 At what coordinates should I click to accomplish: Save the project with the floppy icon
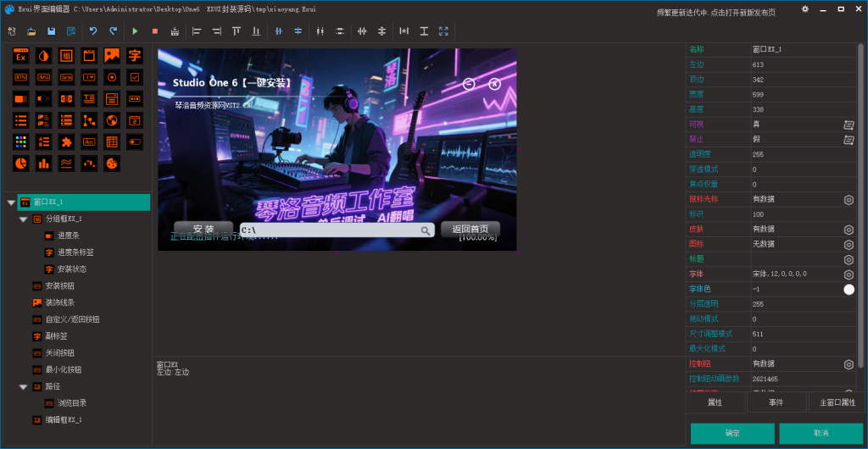51,31
